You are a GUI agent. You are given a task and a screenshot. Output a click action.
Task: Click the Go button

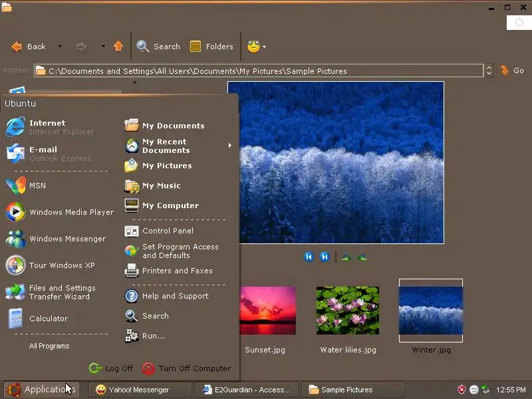(512, 70)
